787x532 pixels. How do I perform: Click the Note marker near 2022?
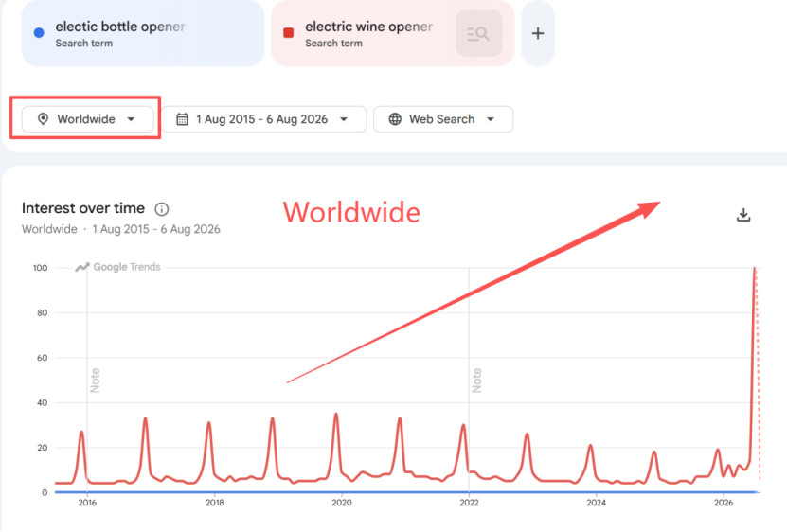(x=476, y=381)
